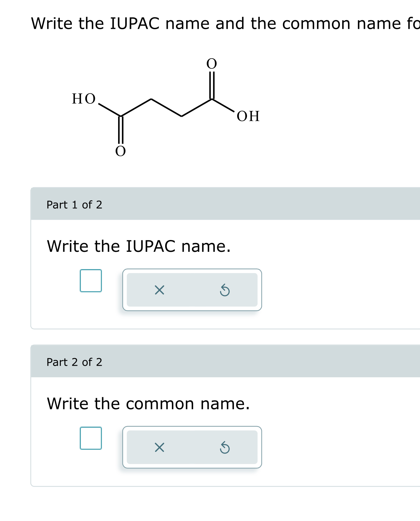
Task: Click the question prompt text at top
Action: 225,24
